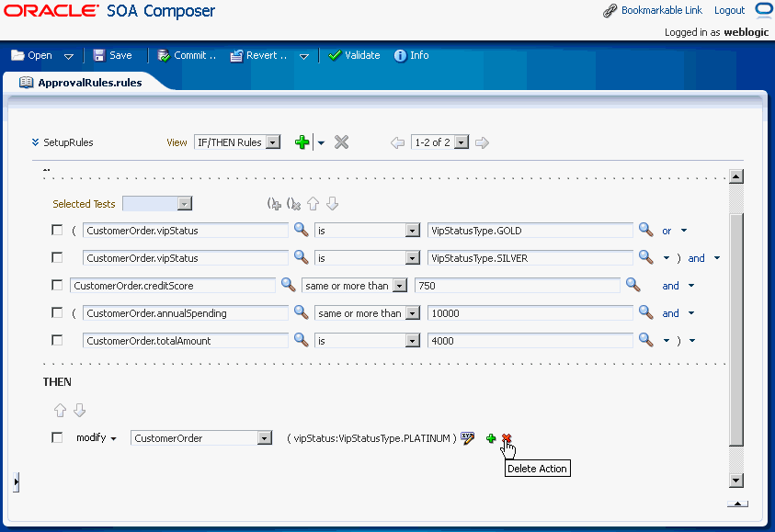Image resolution: width=775 pixels, height=532 pixels.
Task: Open search icon next to totalAmount field
Action: pyautogui.click(x=301, y=339)
